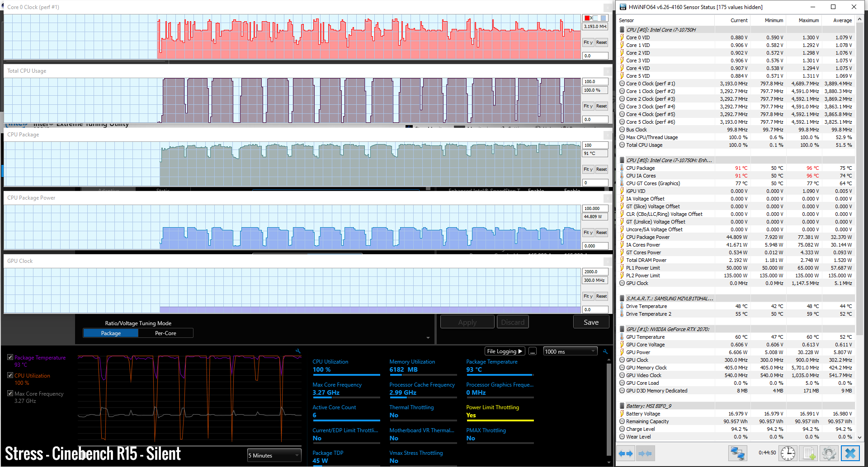Click the File Logging button
Image resolution: width=868 pixels, height=467 pixels.
click(x=505, y=351)
